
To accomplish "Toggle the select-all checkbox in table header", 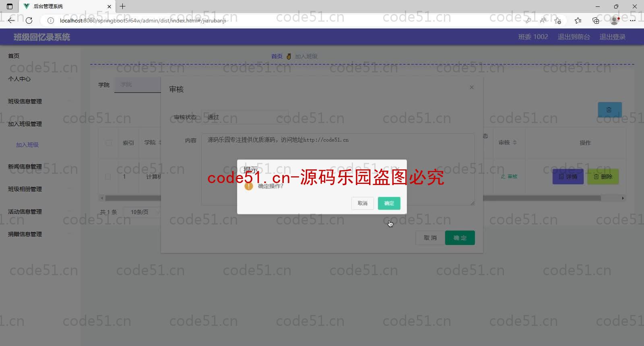I will 109,143.
